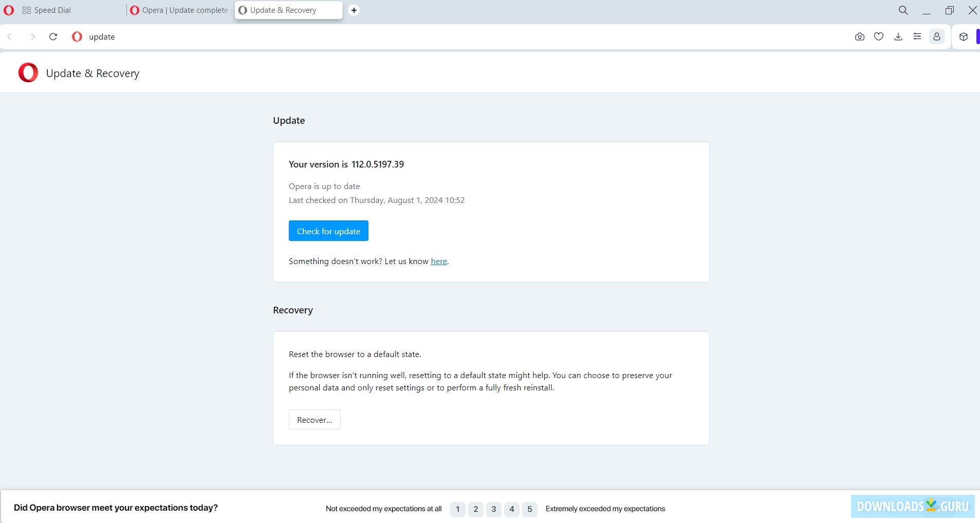Restore down the Opera window
This screenshot has width=980, height=523.
tap(950, 10)
